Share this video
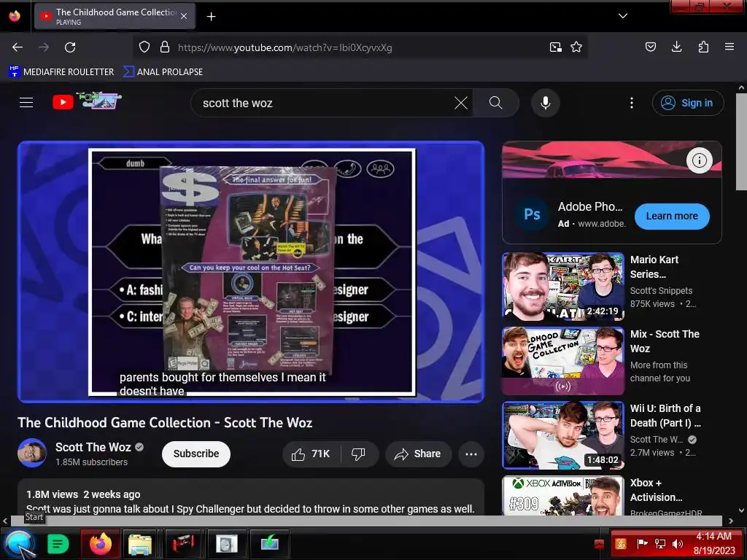This screenshot has width=747, height=560. point(417,454)
